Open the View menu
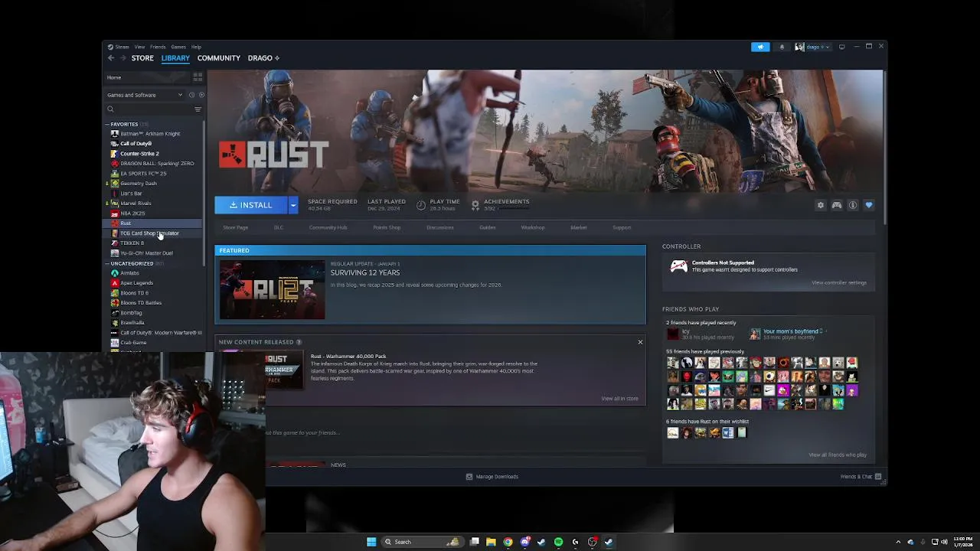This screenshot has width=980, height=551. (x=139, y=47)
